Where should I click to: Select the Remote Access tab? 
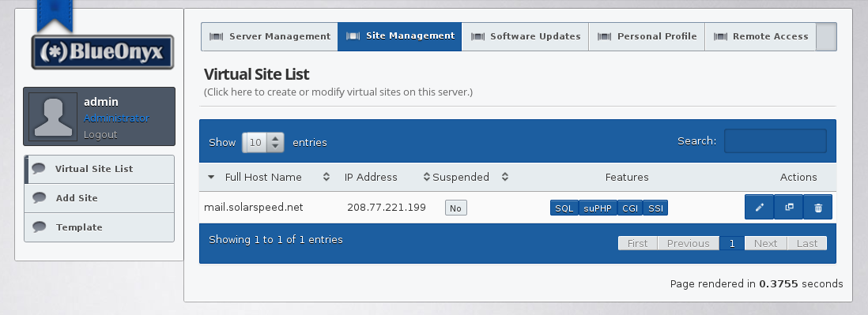coord(760,36)
